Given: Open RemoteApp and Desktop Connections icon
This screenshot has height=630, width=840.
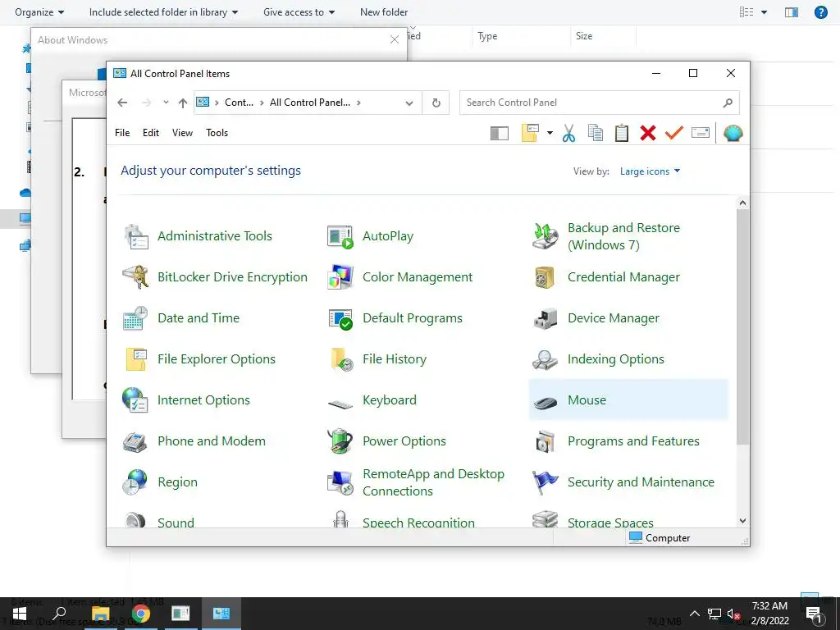Looking at the screenshot, I should coord(340,482).
